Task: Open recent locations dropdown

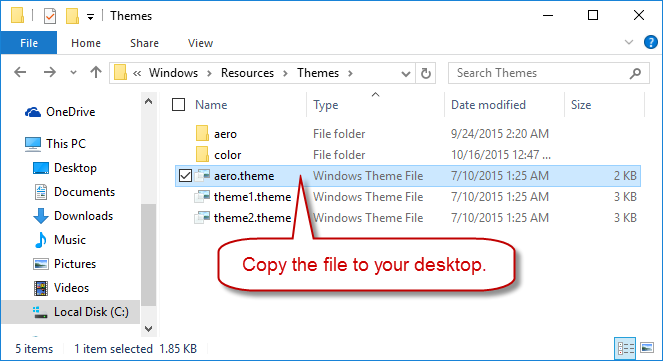Action: tap(73, 73)
